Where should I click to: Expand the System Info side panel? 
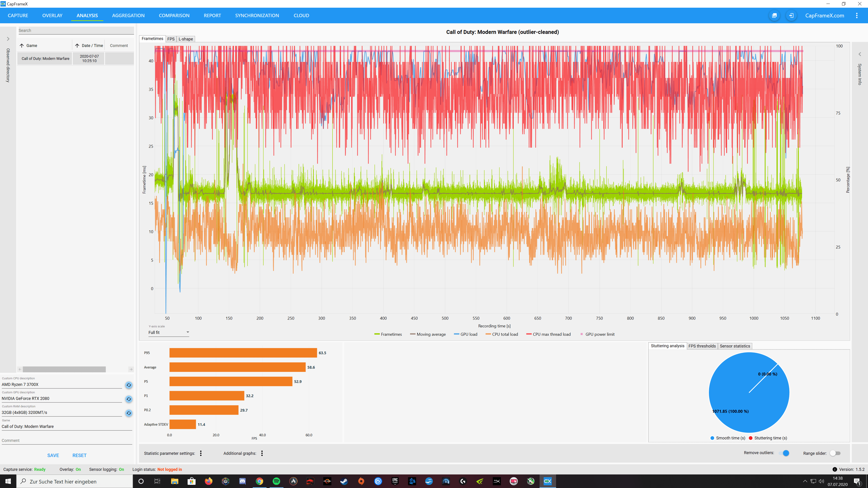click(860, 54)
